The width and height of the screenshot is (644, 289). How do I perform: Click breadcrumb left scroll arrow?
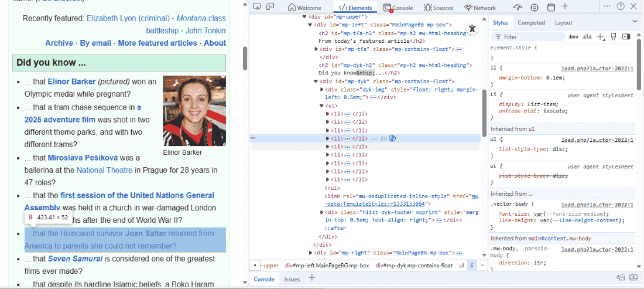click(x=255, y=266)
